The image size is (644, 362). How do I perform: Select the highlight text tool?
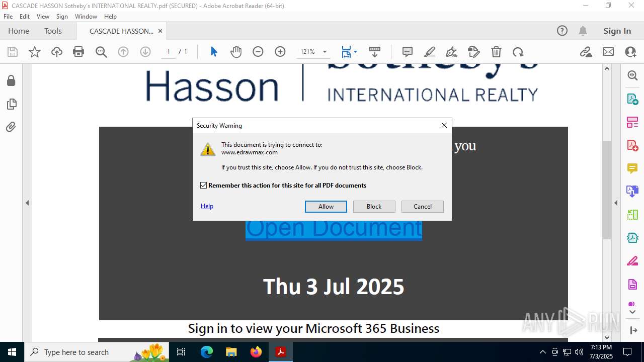pos(430,52)
